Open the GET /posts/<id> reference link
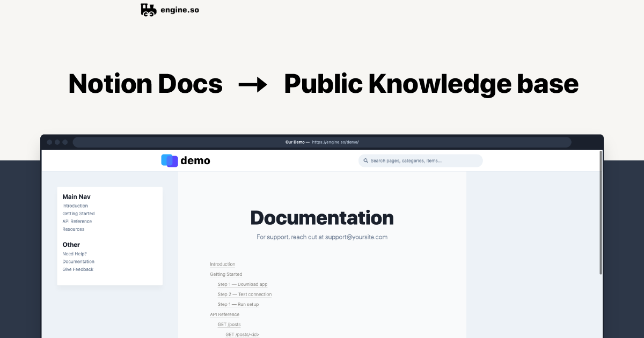Image resolution: width=644 pixels, height=338 pixels. (242, 334)
